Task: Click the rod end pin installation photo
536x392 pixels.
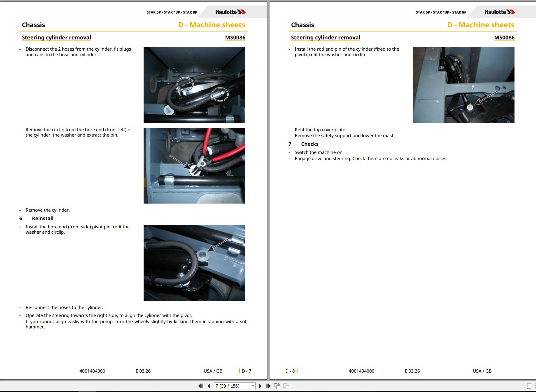Action: [464, 85]
